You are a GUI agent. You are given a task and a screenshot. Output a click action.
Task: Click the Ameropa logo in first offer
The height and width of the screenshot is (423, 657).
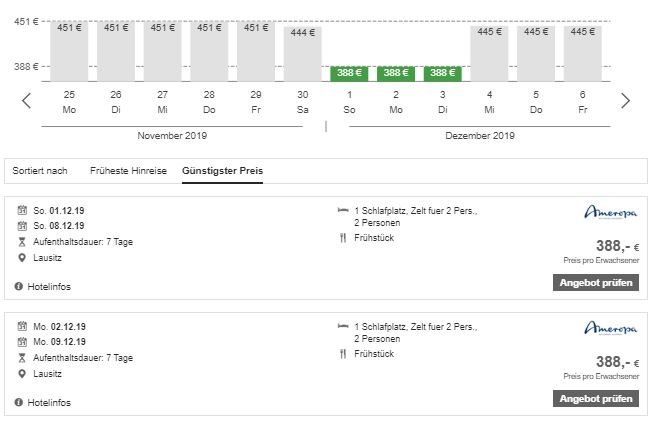611,213
